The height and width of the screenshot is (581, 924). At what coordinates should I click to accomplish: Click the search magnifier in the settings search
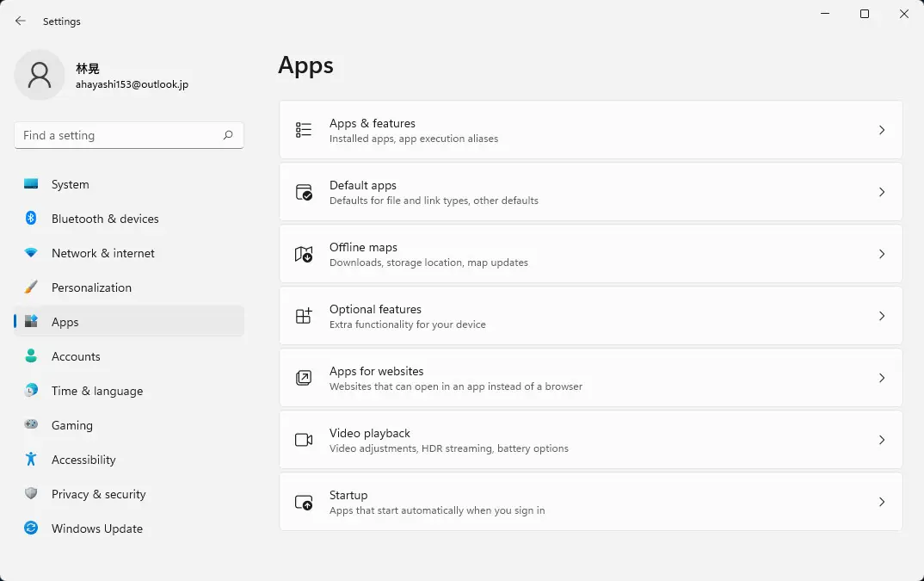click(x=228, y=135)
